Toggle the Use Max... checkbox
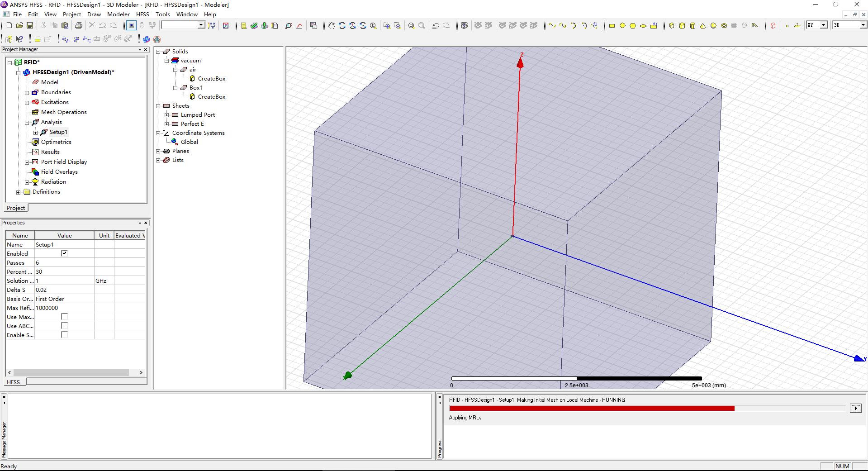Viewport: 868px width, 471px height. tap(64, 317)
